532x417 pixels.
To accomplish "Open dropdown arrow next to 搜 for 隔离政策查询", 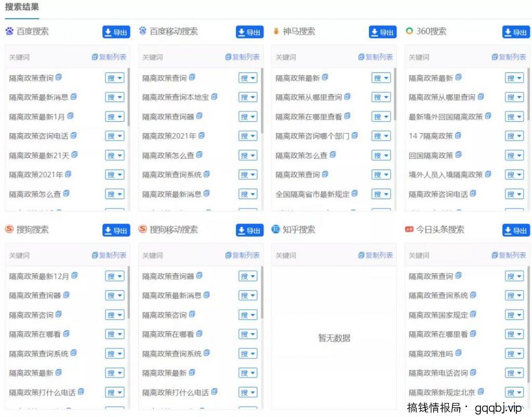I will (119, 77).
